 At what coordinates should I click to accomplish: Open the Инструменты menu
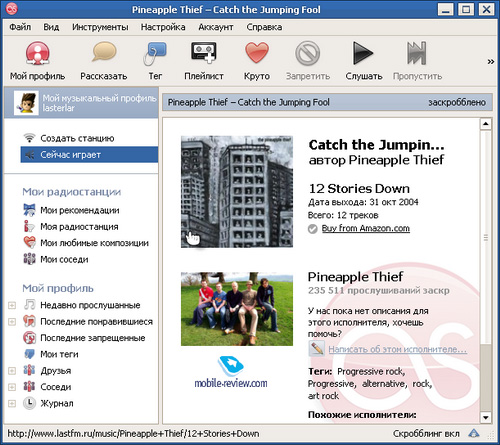click(x=100, y=27)
